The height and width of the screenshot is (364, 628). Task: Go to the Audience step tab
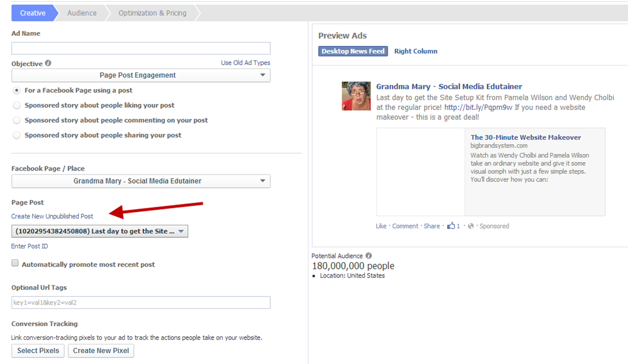pos(82,13)
